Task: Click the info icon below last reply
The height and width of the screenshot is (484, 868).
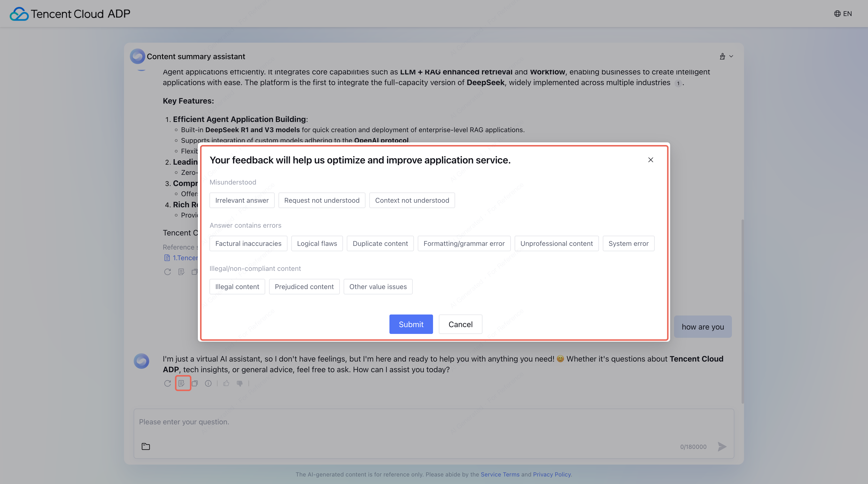Action: [x=208, y=383]
